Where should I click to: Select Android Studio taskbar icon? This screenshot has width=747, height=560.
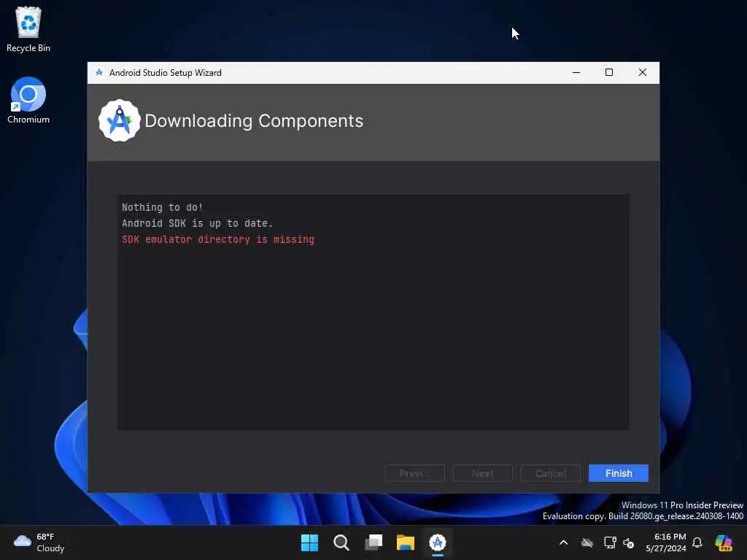(x=438, y=542)
